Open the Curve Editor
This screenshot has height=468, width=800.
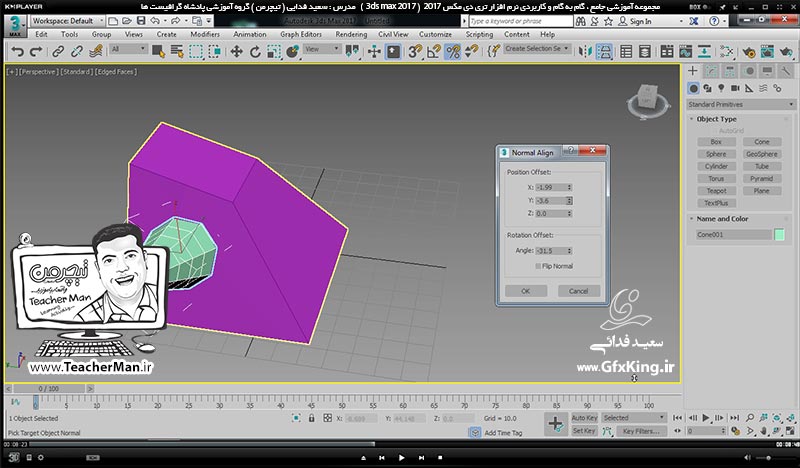[x=686, y=52]
